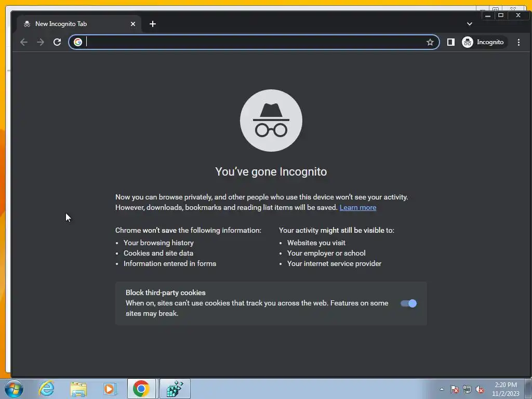Open File Explorer from taskbar
The width and height of the screenshot is (532, 399).
click(x=78, y=389)
